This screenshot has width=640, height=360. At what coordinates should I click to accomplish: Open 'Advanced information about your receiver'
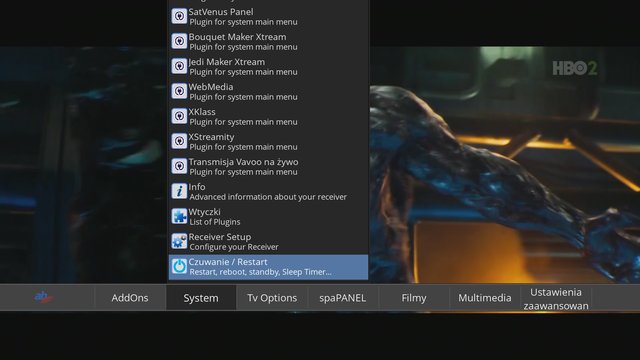268,197
